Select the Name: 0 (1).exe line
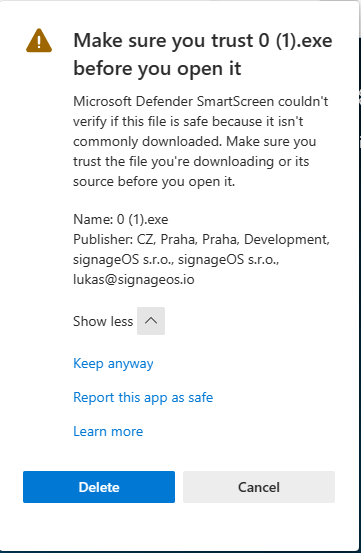The width and height of the screenshot is (361, 553). [121, 219]
